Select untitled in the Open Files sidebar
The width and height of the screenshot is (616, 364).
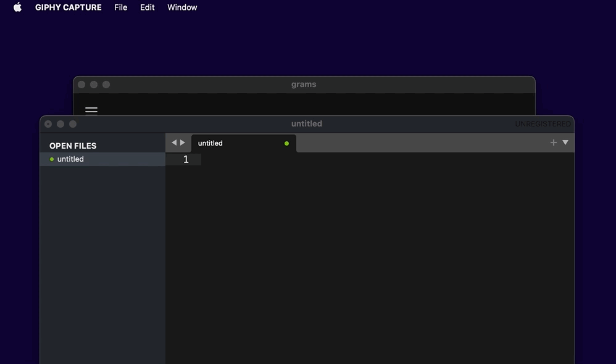point(102,159)
